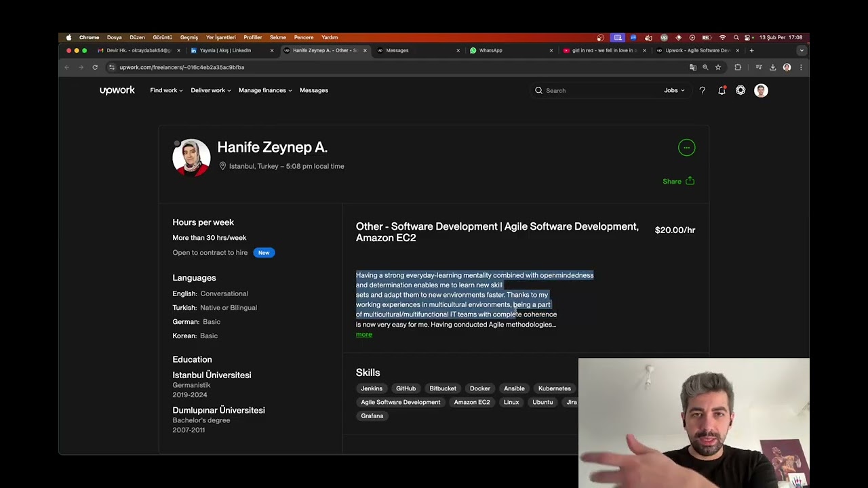This screenshot has width=868, height=488.
Task: Bookmark this page with the star
Action: click(x=718, y=67)
